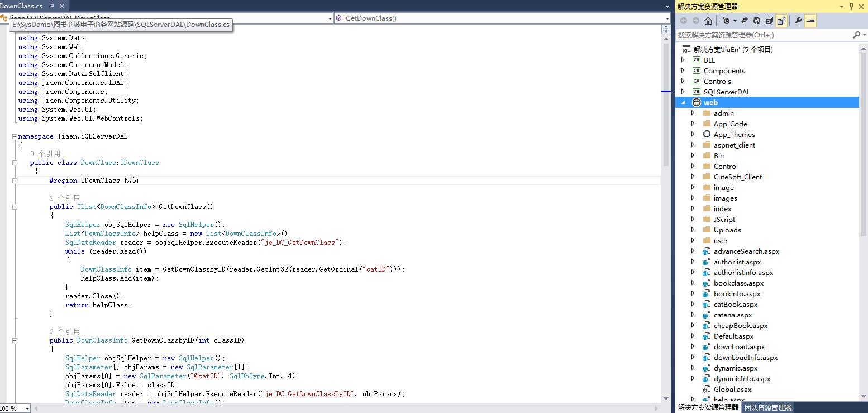Viewport: 868px width, 413px height.
Task: Collapse GetDownClassByID method outline
Action: click(x=15, y=340)
